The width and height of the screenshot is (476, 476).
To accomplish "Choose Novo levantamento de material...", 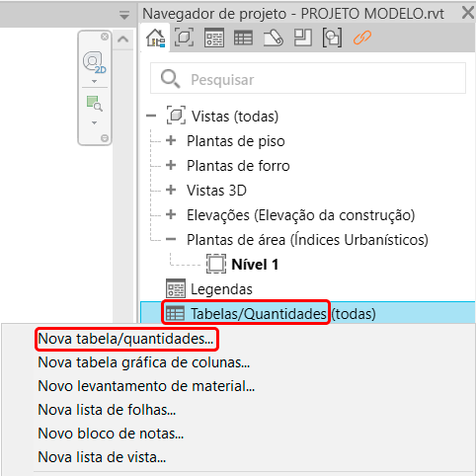I will (x=146, y=386).
